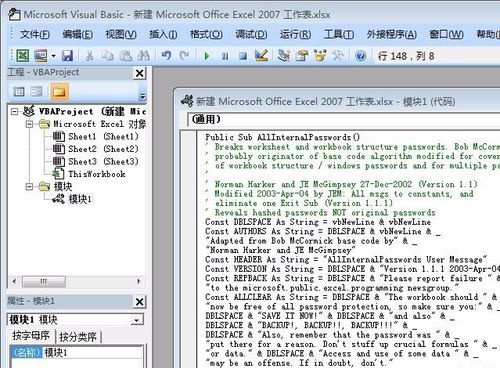Click the Undo arrow icon
Screen dimensions: 500x368
[x=166, y=55]
